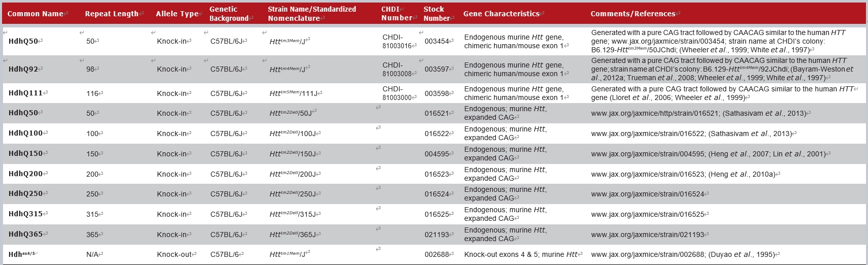Open the jax.org strain/016522 link

(x=648, y=134)
